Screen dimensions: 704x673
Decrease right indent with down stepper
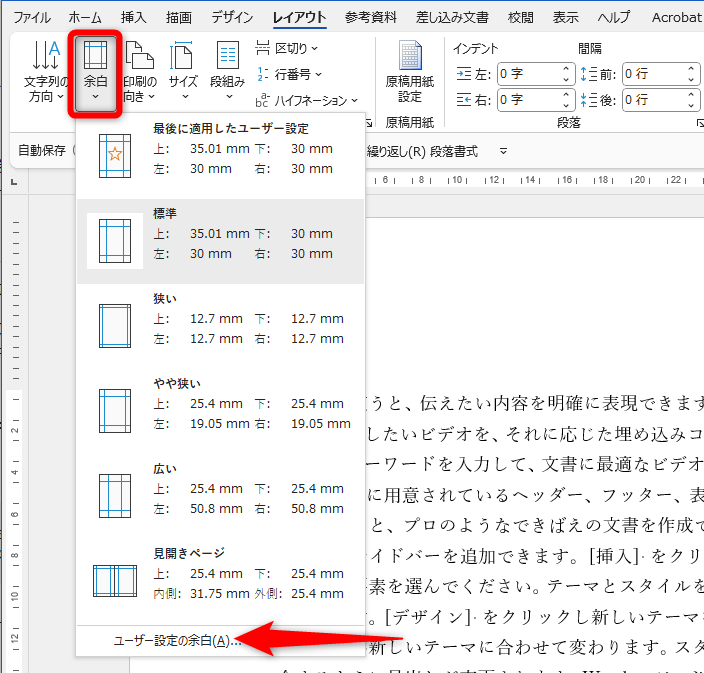[566, 106]
